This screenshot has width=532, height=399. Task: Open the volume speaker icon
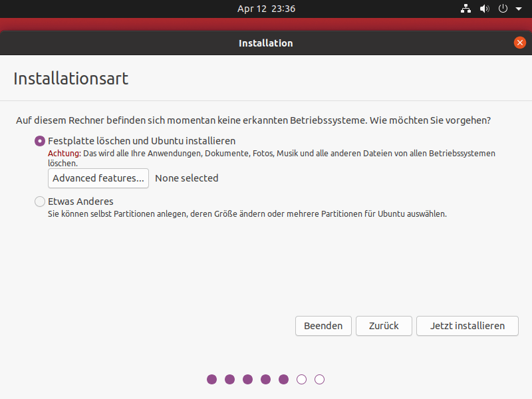click(484, 9)
